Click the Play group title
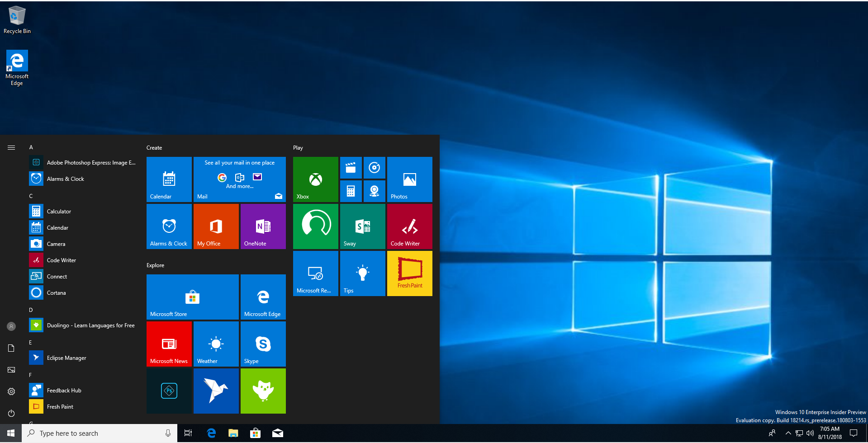Screen dimensions: 868x443 (298, 148)
